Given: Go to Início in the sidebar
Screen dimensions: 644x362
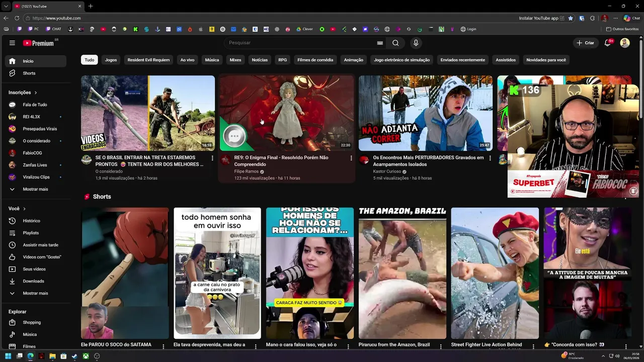Looking at the screenshot, I should 36,61.
